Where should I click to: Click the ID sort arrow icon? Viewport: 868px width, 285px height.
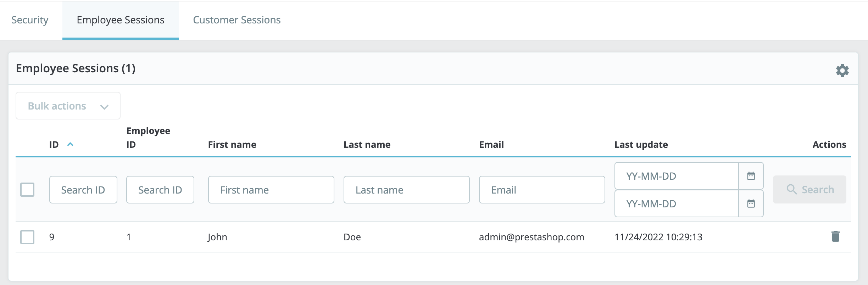tap(70, 144)
